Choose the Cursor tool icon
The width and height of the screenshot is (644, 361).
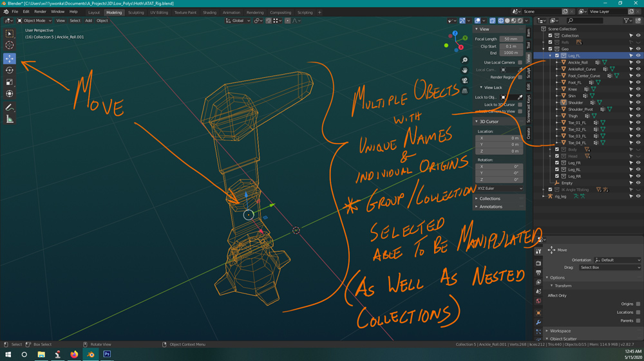[10, 45]
